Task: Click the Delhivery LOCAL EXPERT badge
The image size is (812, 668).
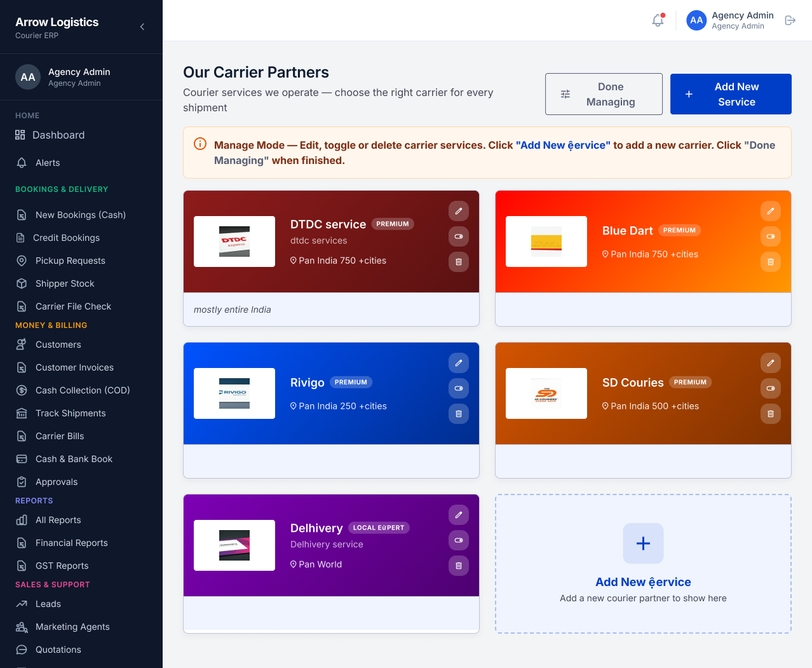Action: (379, 528)
